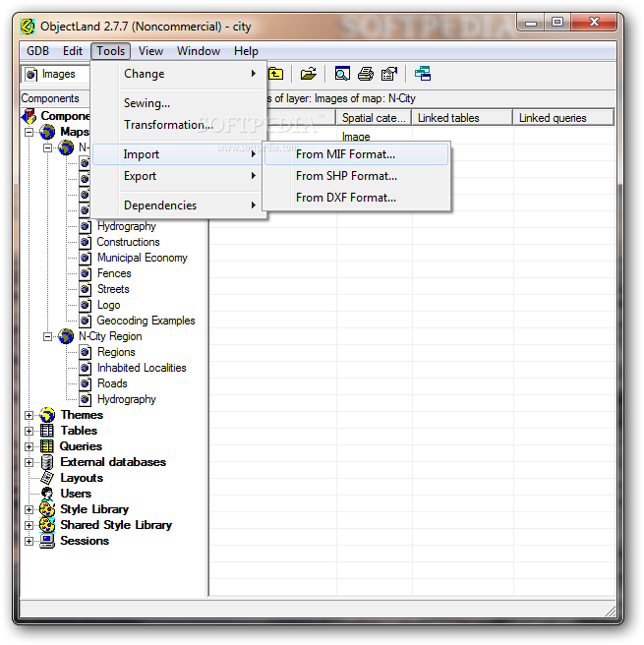Expand the Shared Style Library node
This screenshot has width=644, height=645.
[29, 525]
